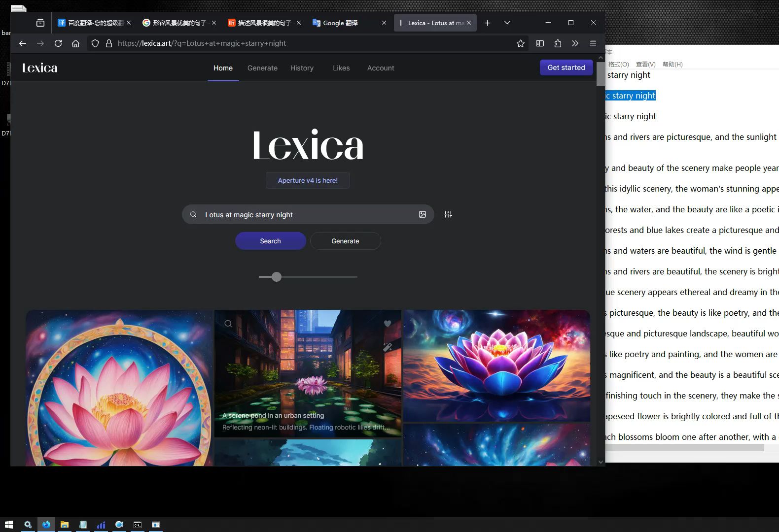Switch to third tab about scenery sentences
The width and height of the screenshot is (779, 532).
(x=264, y=23)
